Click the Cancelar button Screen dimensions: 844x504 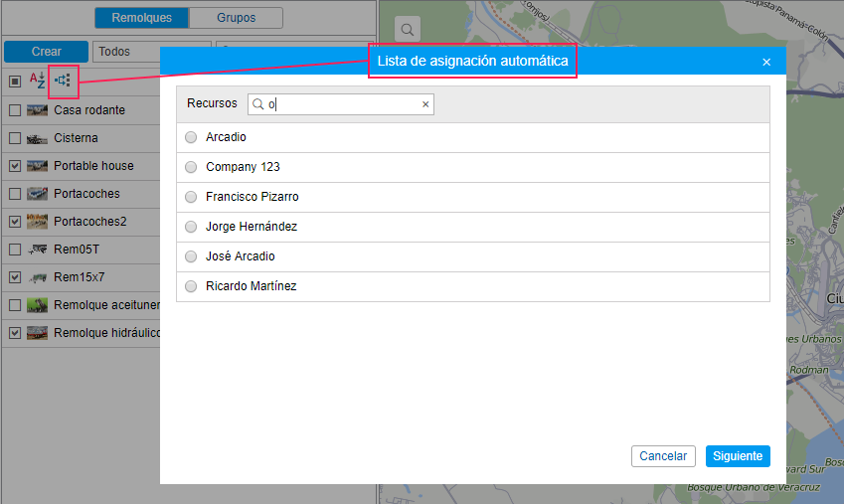[x=663, y=456]
